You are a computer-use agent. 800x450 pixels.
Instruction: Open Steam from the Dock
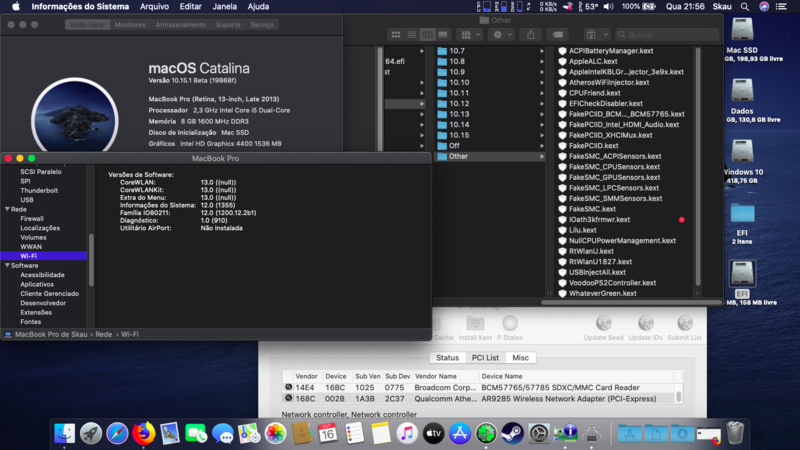click(x=512, y=434)
